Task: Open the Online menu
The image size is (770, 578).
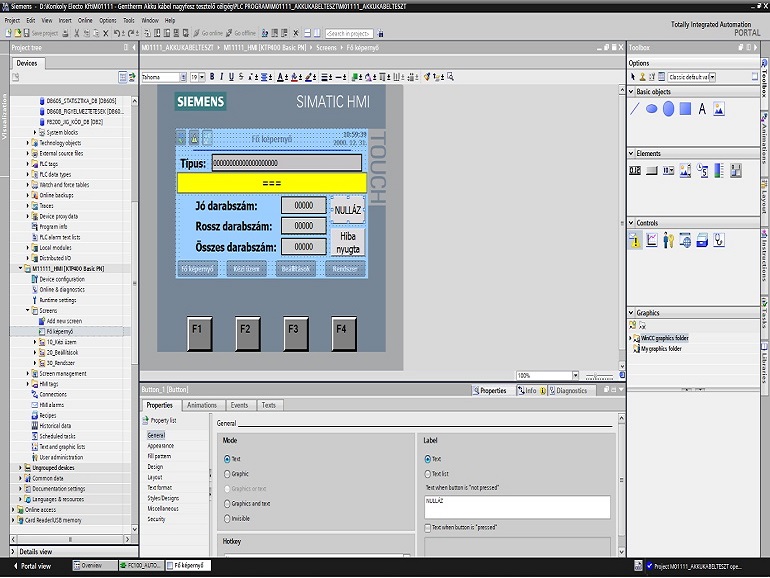Action: point(85,20)
